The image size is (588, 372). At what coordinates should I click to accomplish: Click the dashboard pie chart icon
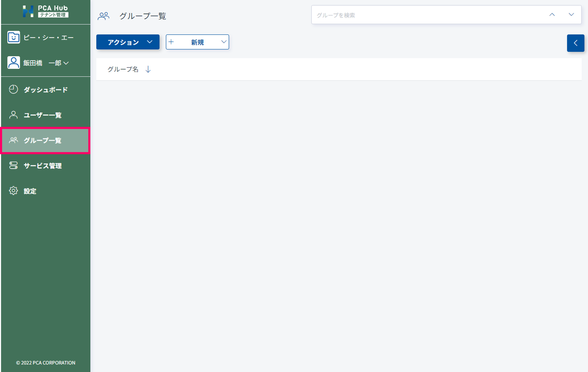[x=13, y=89]
